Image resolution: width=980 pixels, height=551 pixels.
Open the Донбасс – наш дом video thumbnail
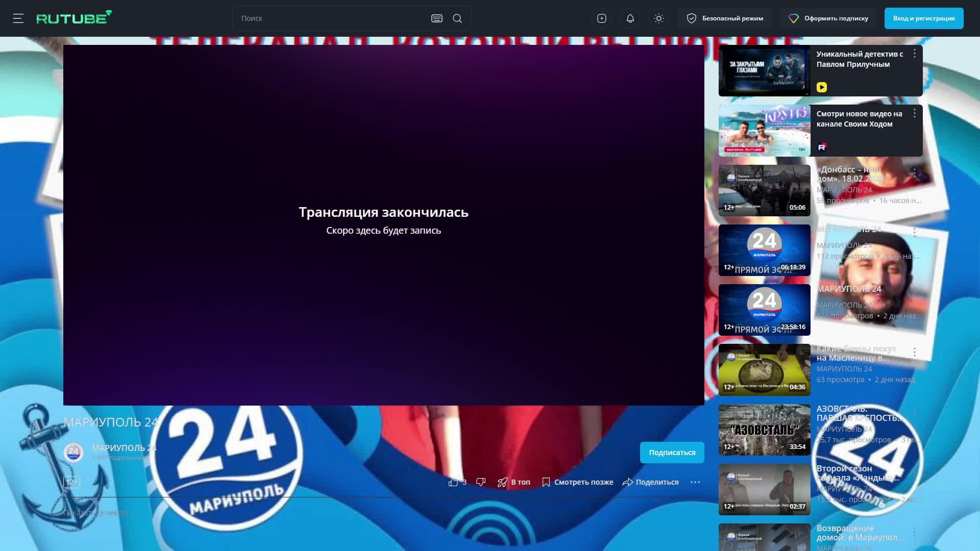point(764,190)
